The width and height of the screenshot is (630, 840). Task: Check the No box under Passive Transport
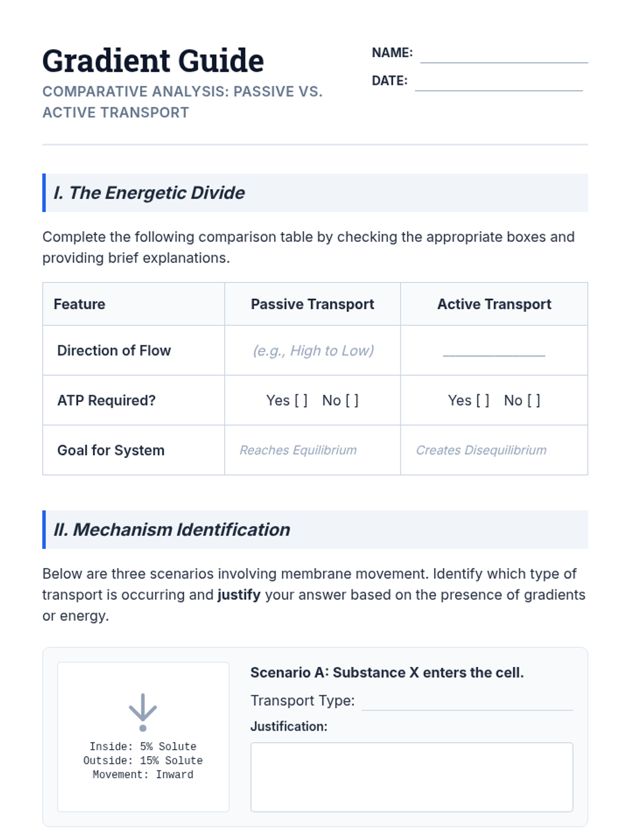click(352, 401)
